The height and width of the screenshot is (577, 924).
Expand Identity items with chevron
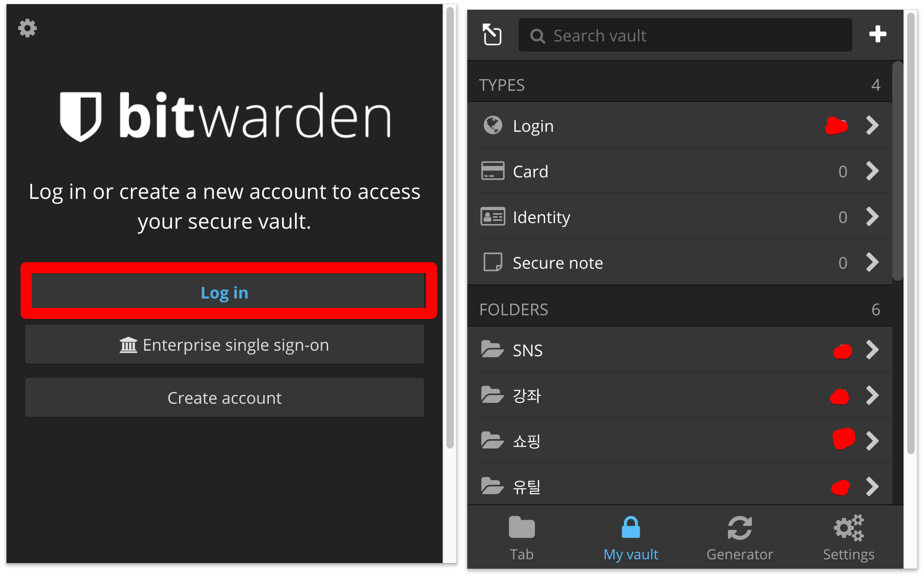tap(872, 217)
